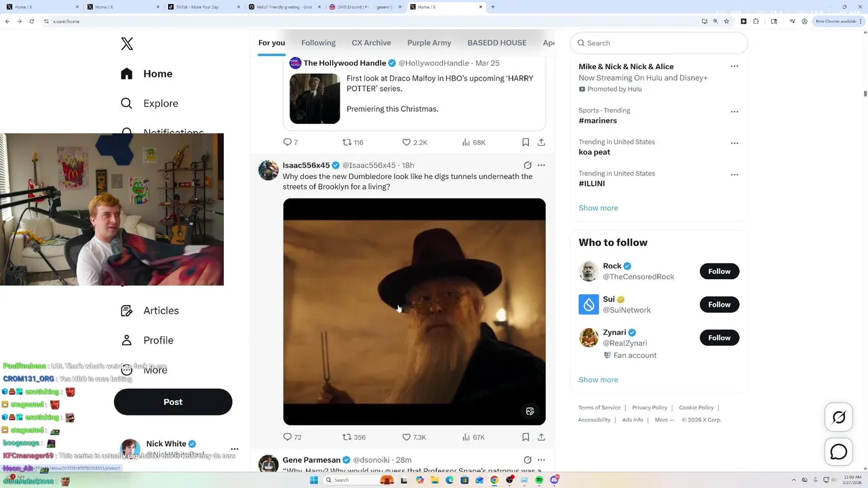This screenshot has width=868, height=488.
Task: Open the Draco Malfoy thumbnail image
Action: pyautogui.click(x=315, y=99)
